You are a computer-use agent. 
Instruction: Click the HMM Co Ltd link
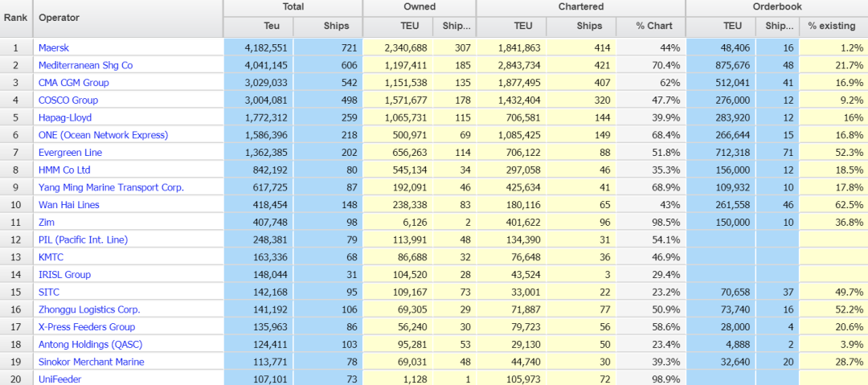coord(64,170)
